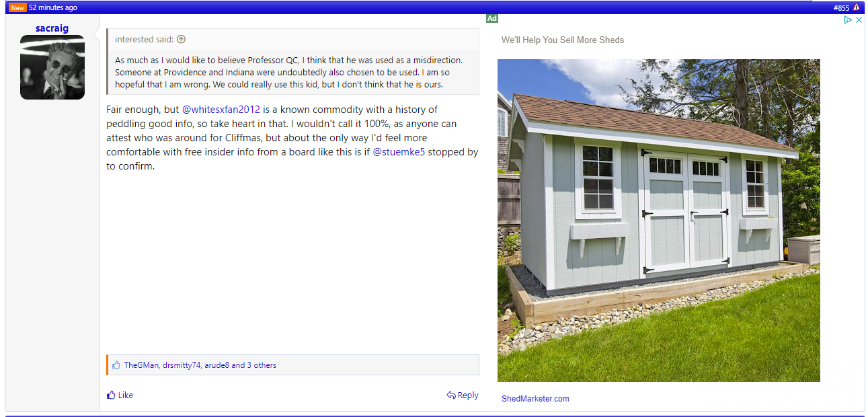Viewport: 868px width, 417px height.
Task: Like this post by sacraig
Action: click(x=120, y=395)
